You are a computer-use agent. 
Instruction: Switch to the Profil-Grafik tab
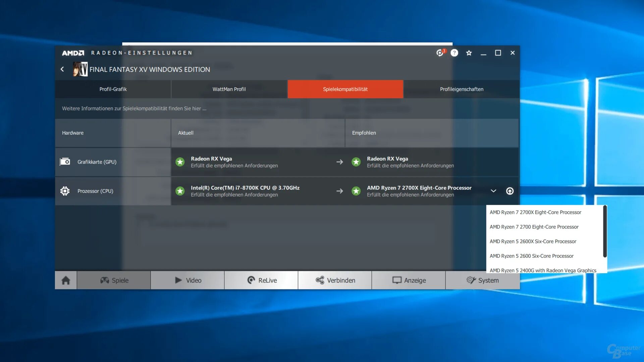pos(113,89)
